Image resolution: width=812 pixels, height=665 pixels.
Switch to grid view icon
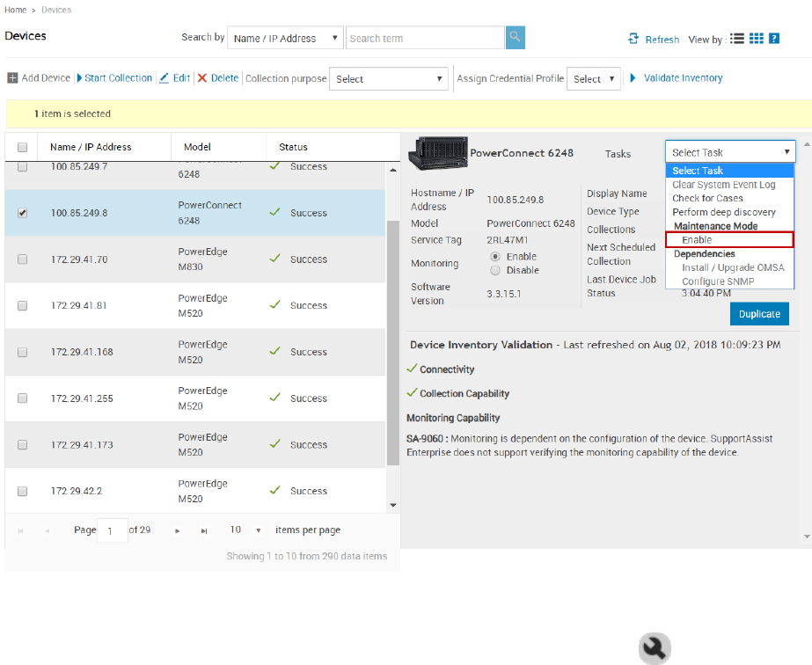pyautogui.click(x=756, y=39)
